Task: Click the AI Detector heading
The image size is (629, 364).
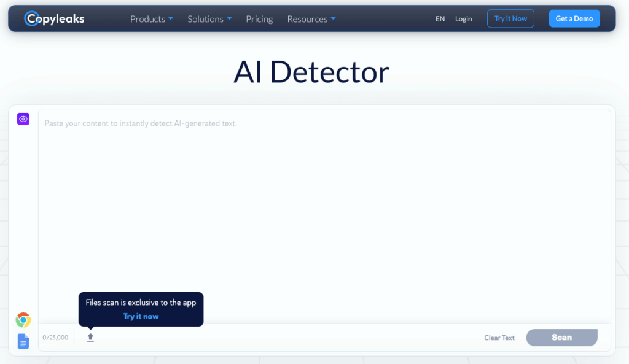Action: point(311,72)
